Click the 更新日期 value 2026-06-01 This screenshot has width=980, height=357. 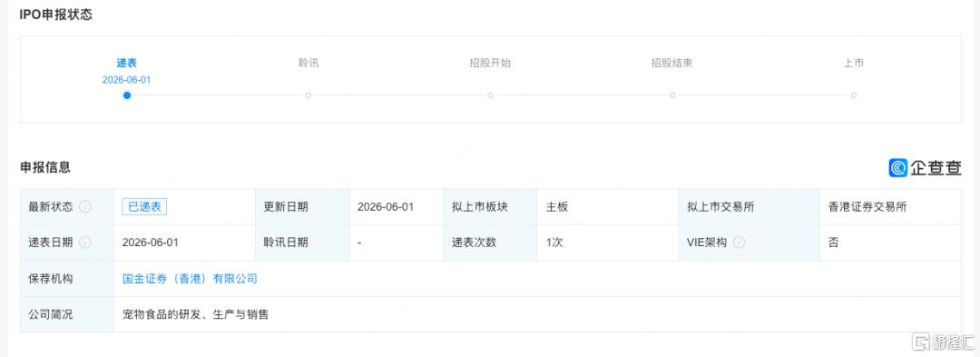(x=386, y=207)
